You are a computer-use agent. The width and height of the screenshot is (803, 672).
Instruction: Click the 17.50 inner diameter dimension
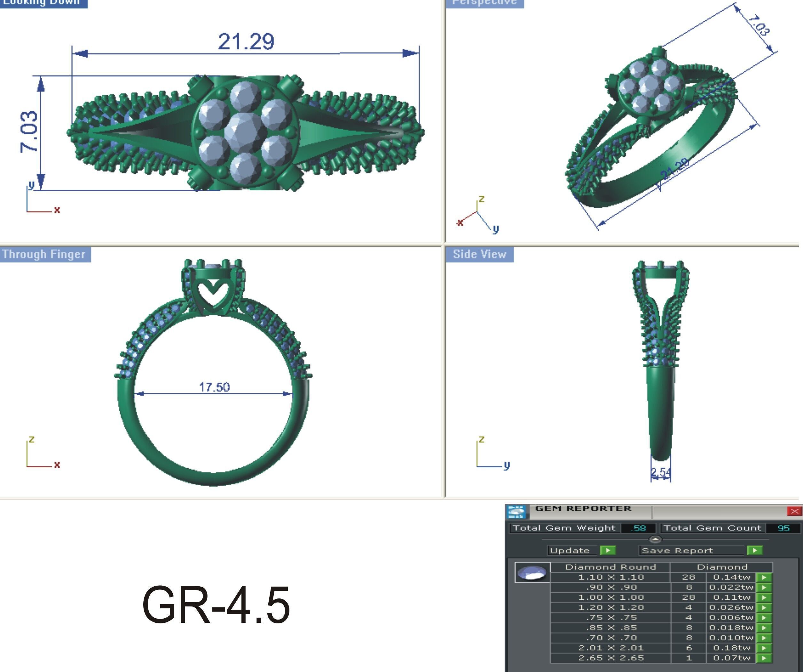tap(214, 387)
